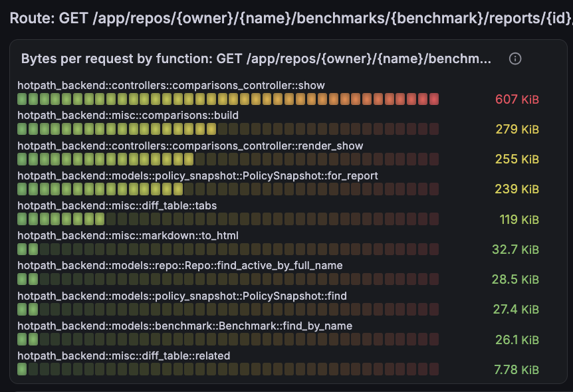The width and height of the screenshot is (573, 392).
Task: Select PolicySnapshot::find function label
Action: point(182,296)
